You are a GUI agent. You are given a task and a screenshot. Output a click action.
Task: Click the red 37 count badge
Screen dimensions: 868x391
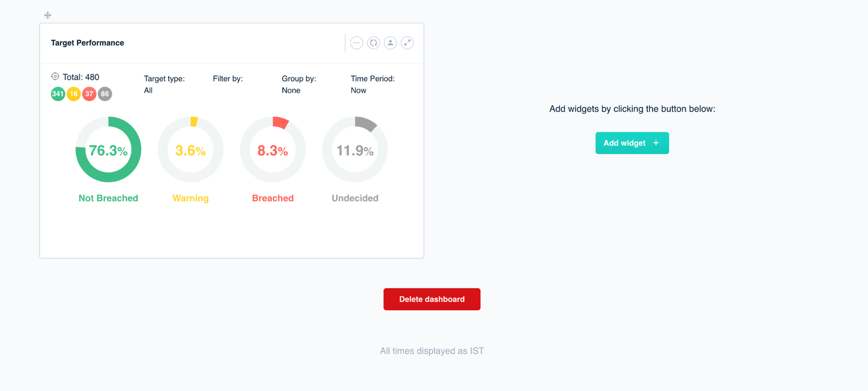(89, 94)
